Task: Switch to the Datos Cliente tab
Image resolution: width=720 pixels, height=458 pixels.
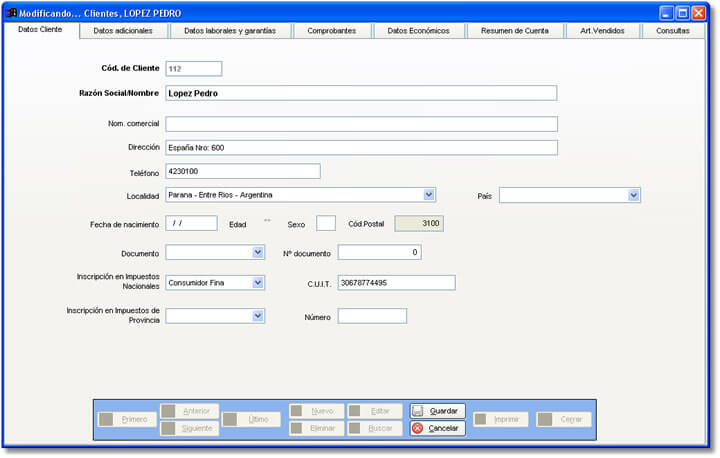Action: 40,30
